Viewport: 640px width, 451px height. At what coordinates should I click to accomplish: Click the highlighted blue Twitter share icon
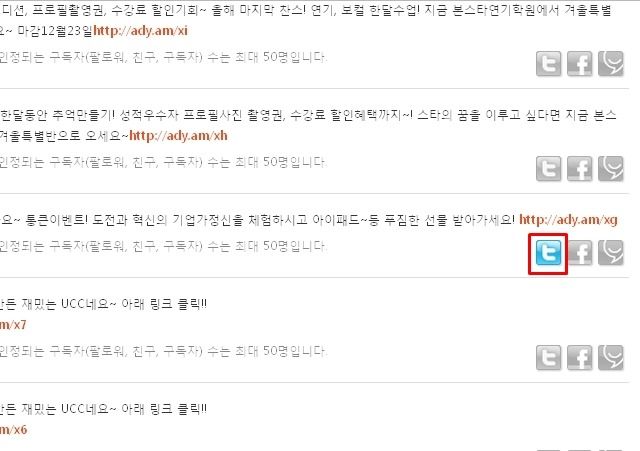tap(548, 253)
